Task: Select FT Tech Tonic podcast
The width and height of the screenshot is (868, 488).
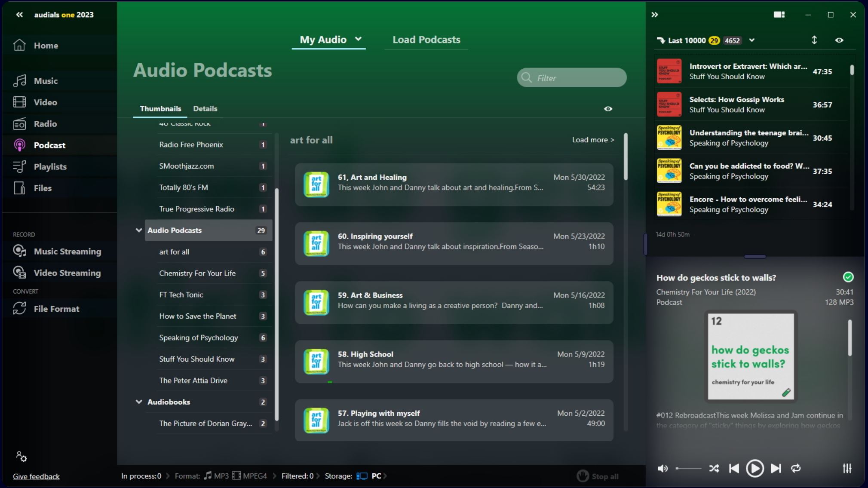Action: pos(214,295)
